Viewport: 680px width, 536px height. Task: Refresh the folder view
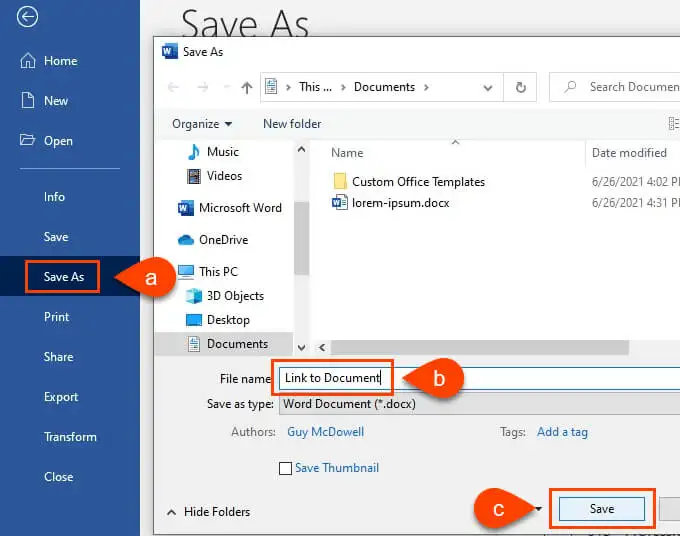pyautogui.click(x=520, y=87)
